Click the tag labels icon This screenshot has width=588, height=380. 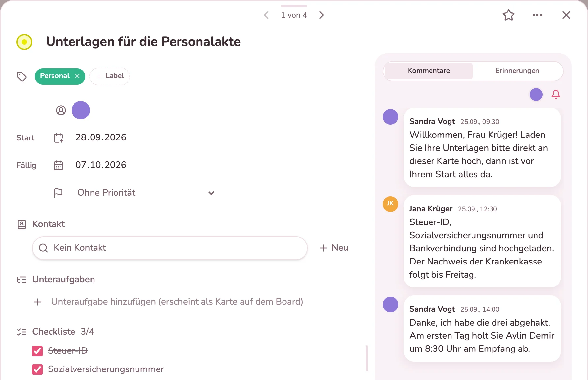(22, 77)
